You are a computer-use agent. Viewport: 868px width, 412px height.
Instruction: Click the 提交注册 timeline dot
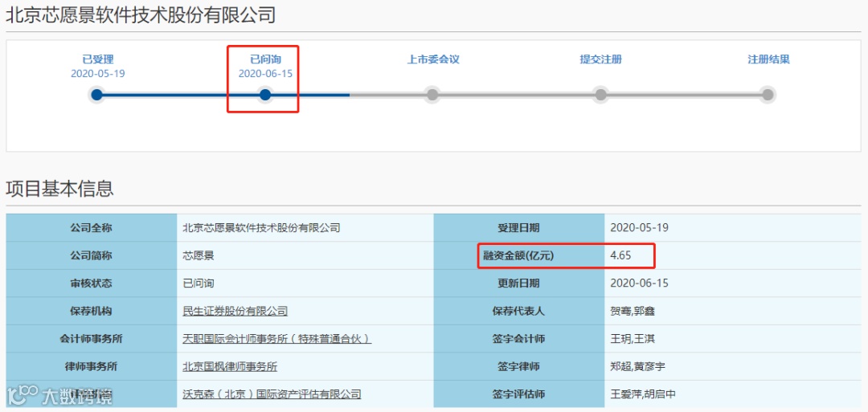(x=600, y=95)
